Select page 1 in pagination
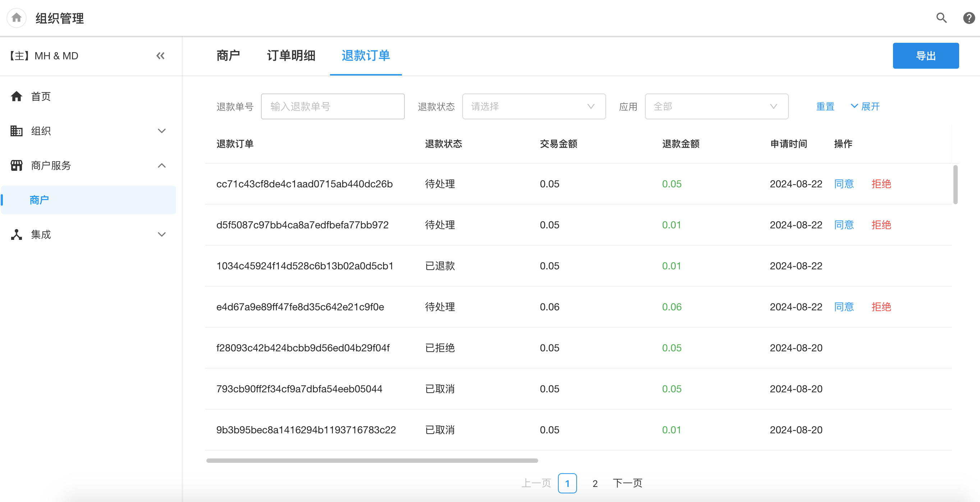This screenshot has width=980, height=502. click(x=567, y=483)
